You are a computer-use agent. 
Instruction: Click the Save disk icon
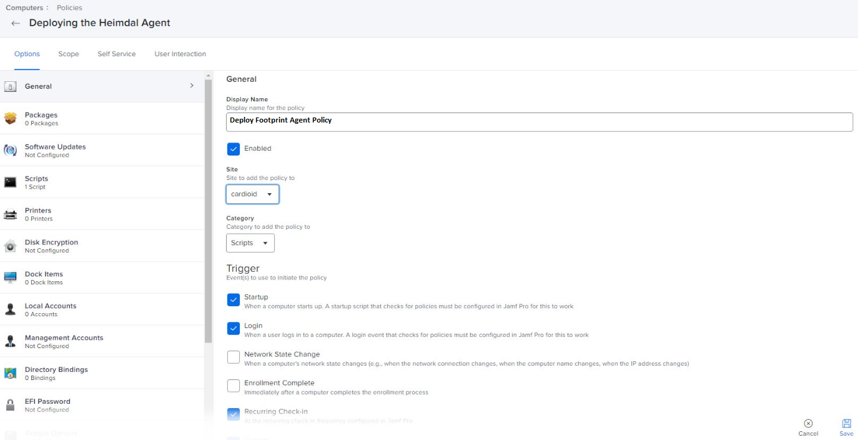pyautogui.click(x=847, y=423)
